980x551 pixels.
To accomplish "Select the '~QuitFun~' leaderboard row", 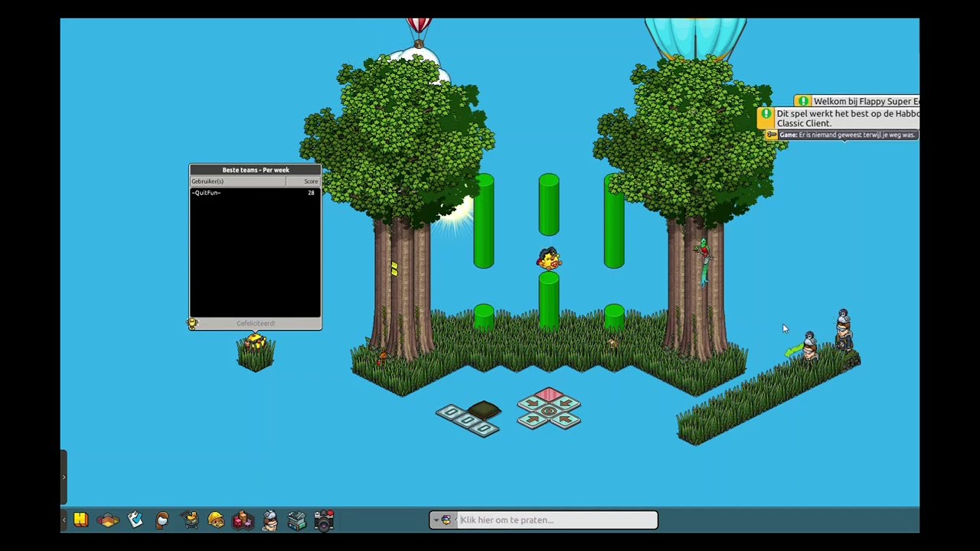I will coord(255,193).
